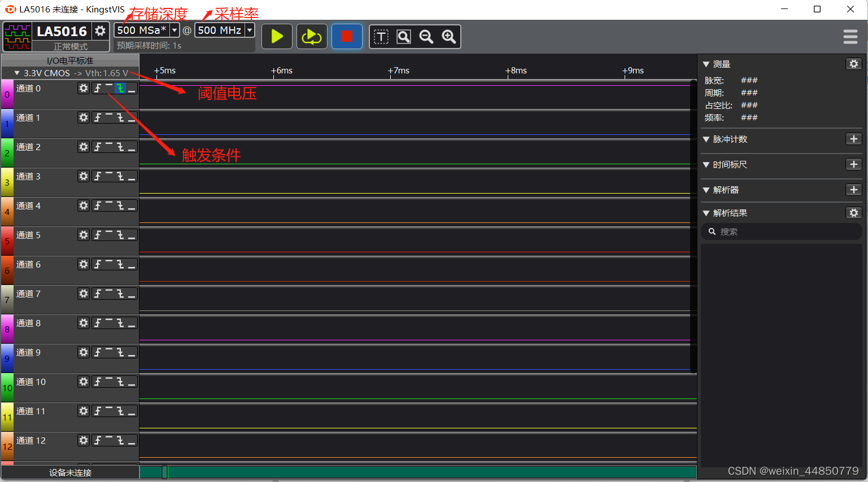Open the 500 MHz sample rate dropdown

(x=250, y=30)
